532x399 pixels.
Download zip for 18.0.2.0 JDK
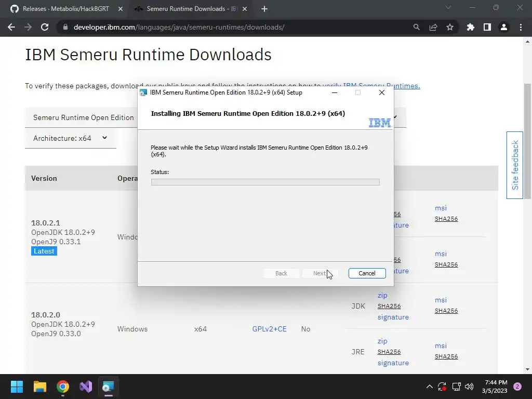click(382, 295)
